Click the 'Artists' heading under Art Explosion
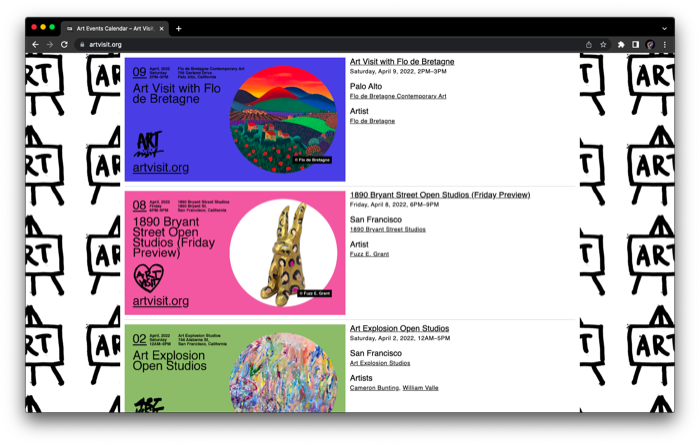The image size is (700, 446). [361, 378]
